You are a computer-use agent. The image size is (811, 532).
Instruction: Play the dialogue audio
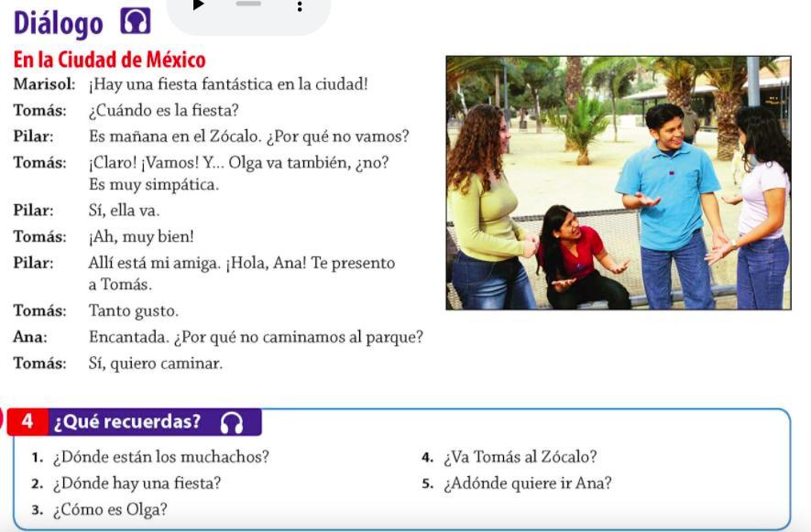199,5
